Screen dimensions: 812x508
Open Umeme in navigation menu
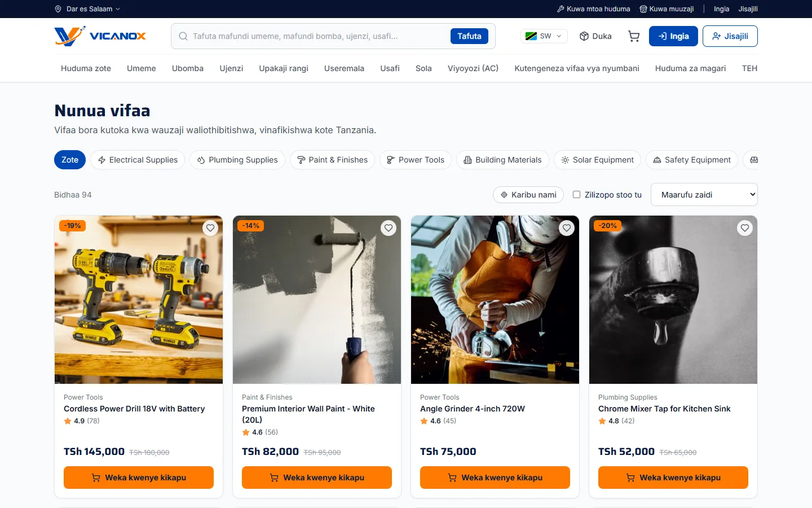(x=142, y=68)
